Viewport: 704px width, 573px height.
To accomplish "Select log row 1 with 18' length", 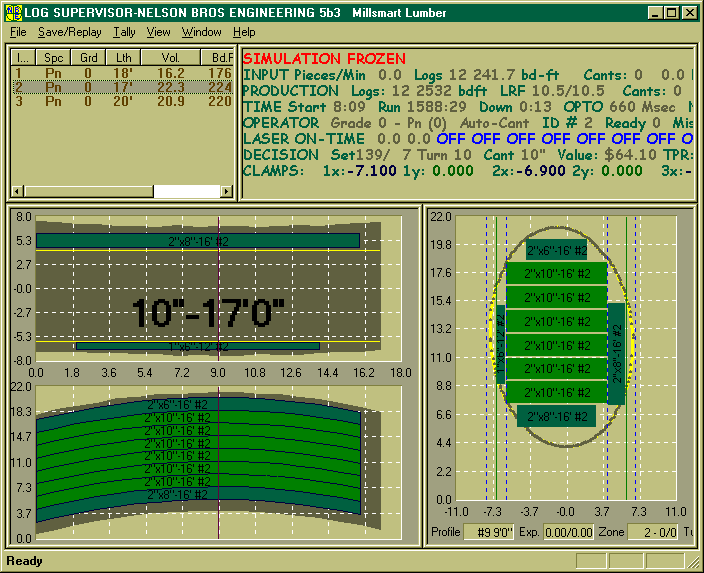I will click(x=120, y=73).
